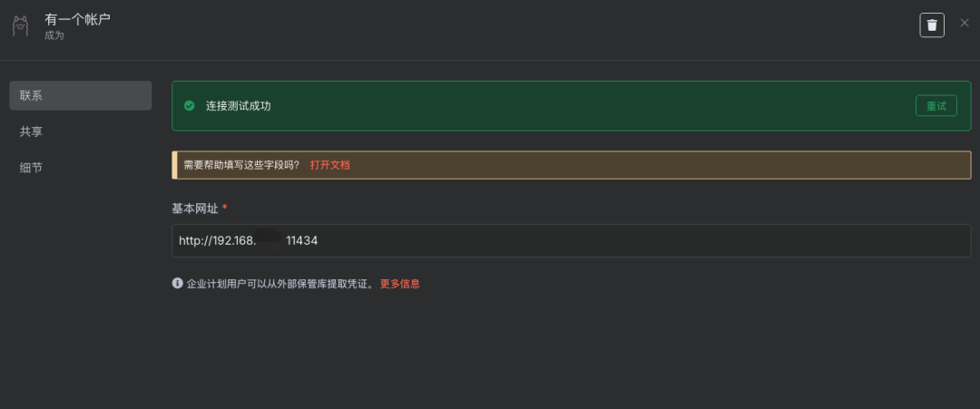The image size is (980, 409).
Task: Click the green success checkmark icon
Action: pos(190,106)
